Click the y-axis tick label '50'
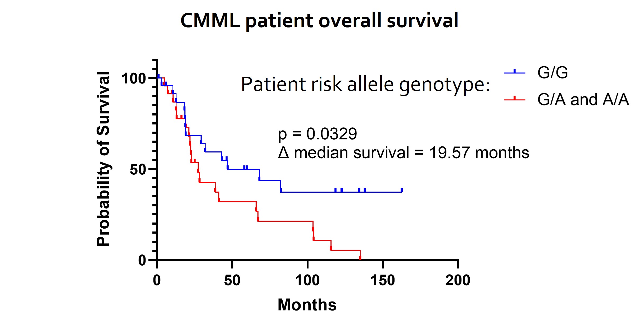The width and height of the screenshot is (644, 329). (x=138, y=169)
